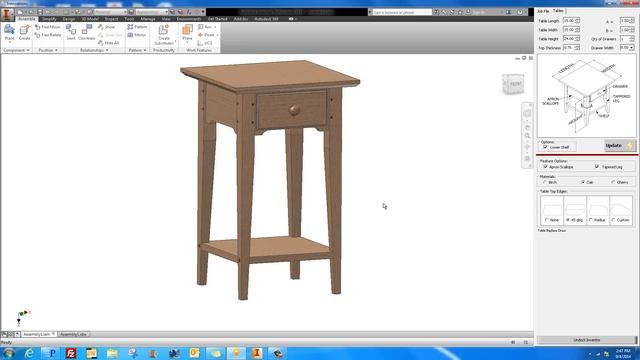
Task: Select 45 deg table top edge
Action: point(568,220)
